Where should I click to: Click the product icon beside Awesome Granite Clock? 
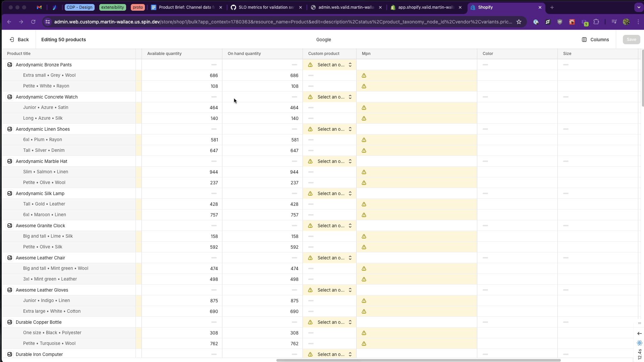point(10,226)
